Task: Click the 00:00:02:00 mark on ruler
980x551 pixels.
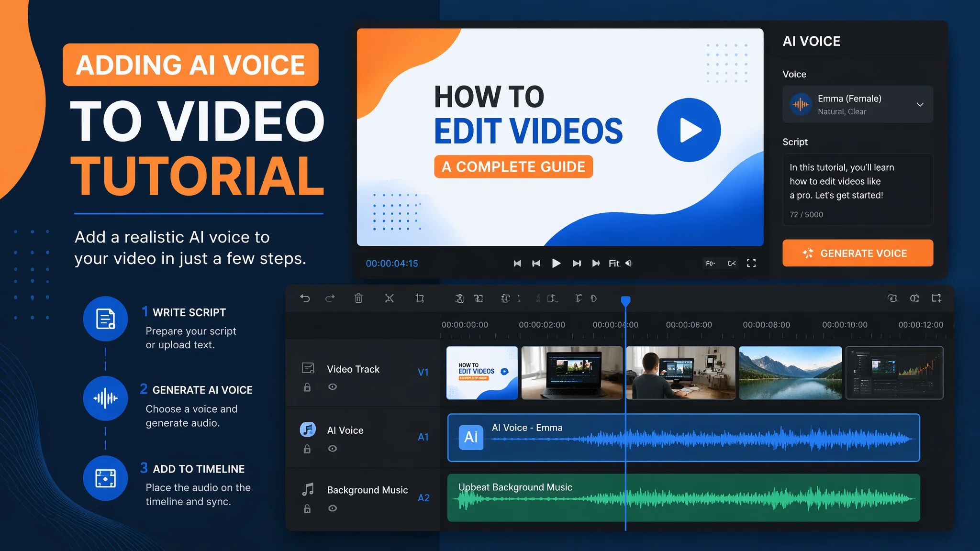Action: (x=542, y=325)
